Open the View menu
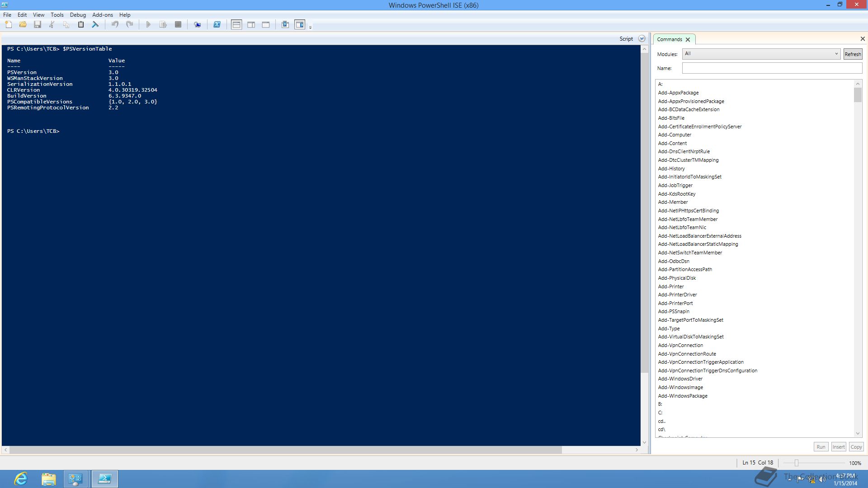 (x=39, y=15)
